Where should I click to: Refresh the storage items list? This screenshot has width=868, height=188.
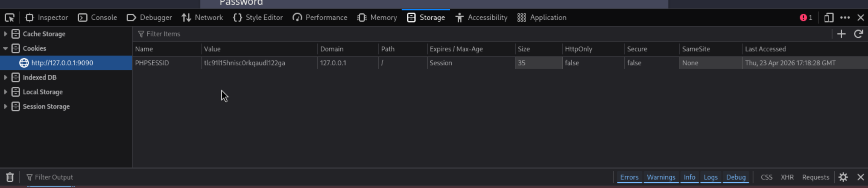pos(858,34)
